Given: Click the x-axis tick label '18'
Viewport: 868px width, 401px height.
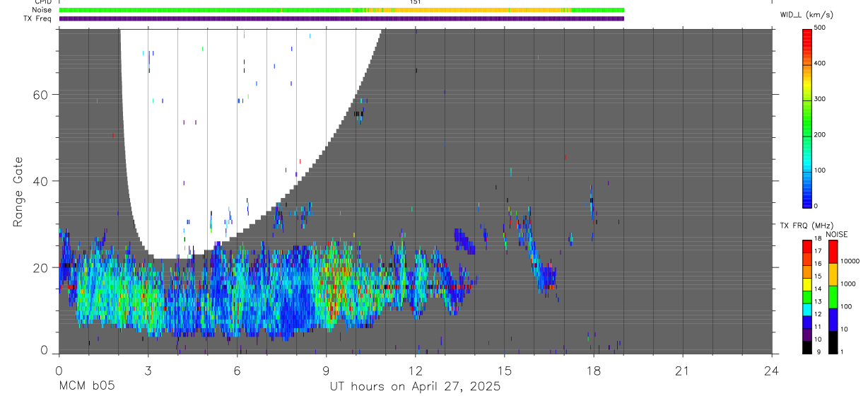Looking at the screenshot, I should coord(594,370).
